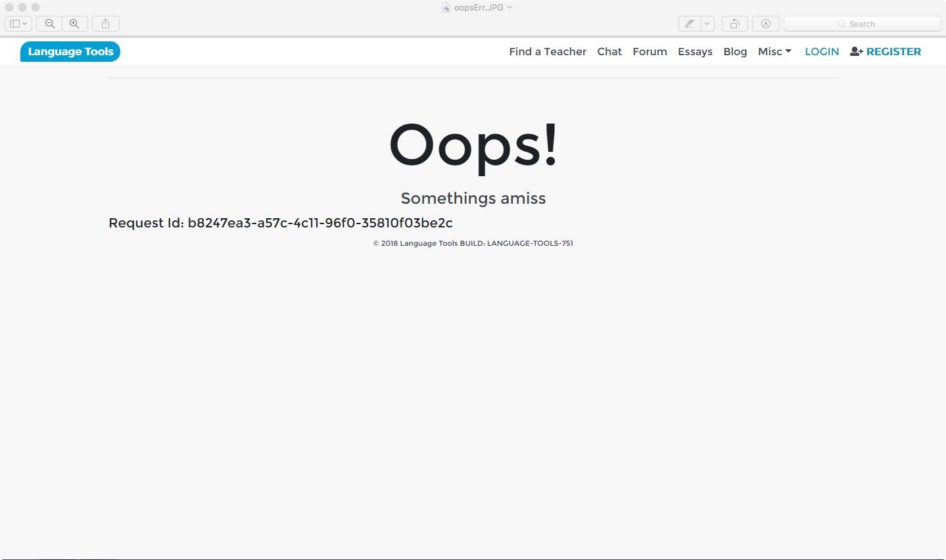The image size is (946, 560).
Task: Open Find a Teacher page
Action: tap(547, 52)
